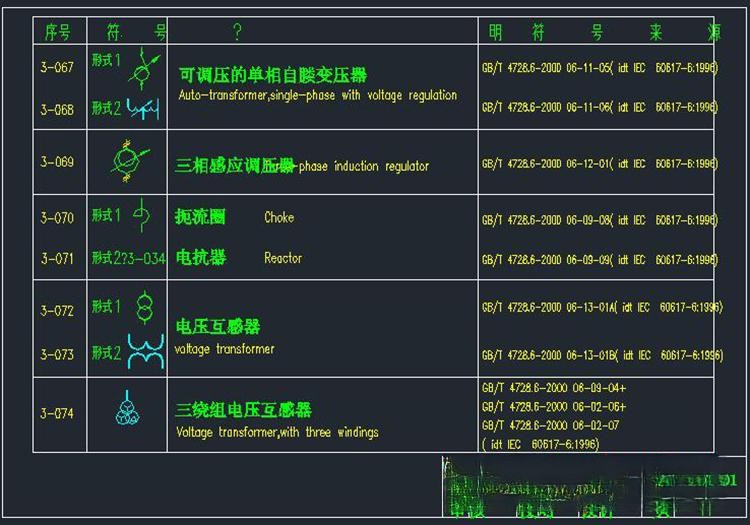Click serial number 3-072
The width and height of the screenshot is (750, 525).
pyautogui.click(x=57, y=311)
